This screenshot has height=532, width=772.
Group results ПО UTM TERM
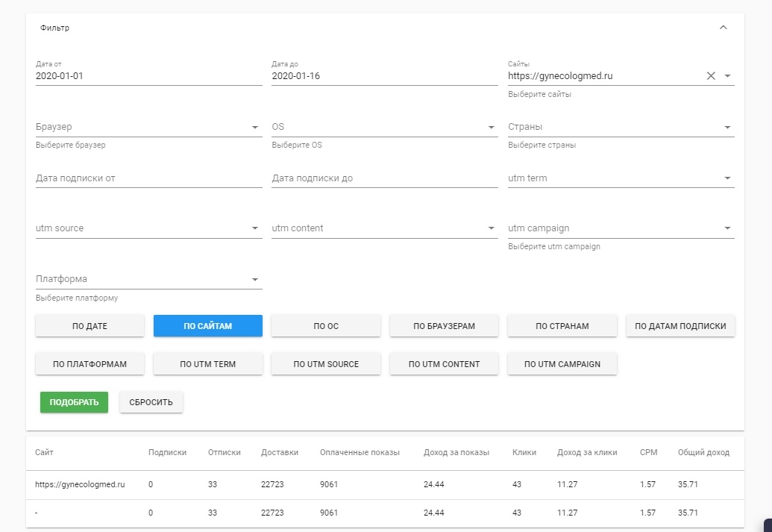click(x=208, y=364)
